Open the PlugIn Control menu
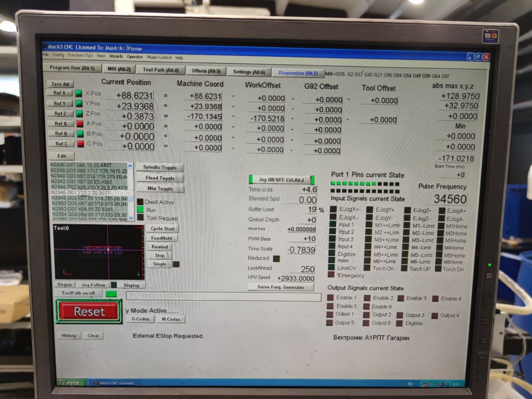This screenshot has height=399, width=532. [159, 57]
